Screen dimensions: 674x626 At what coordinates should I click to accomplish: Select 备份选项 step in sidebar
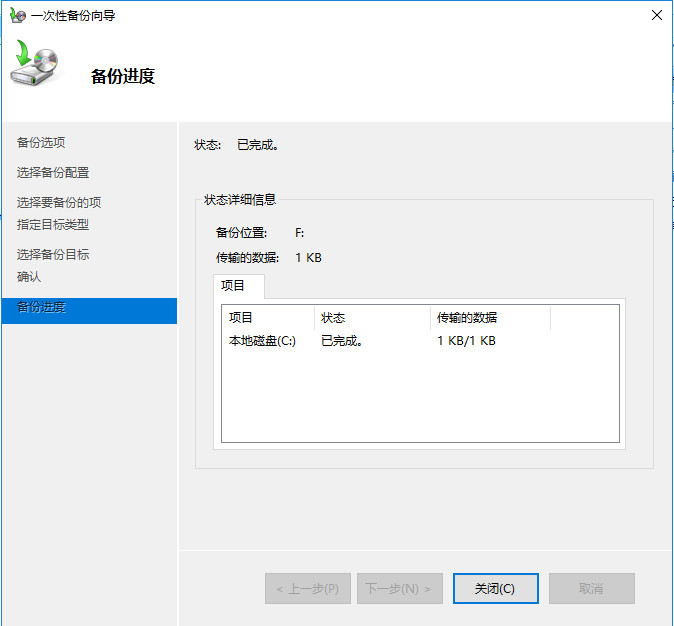[41, 142]
